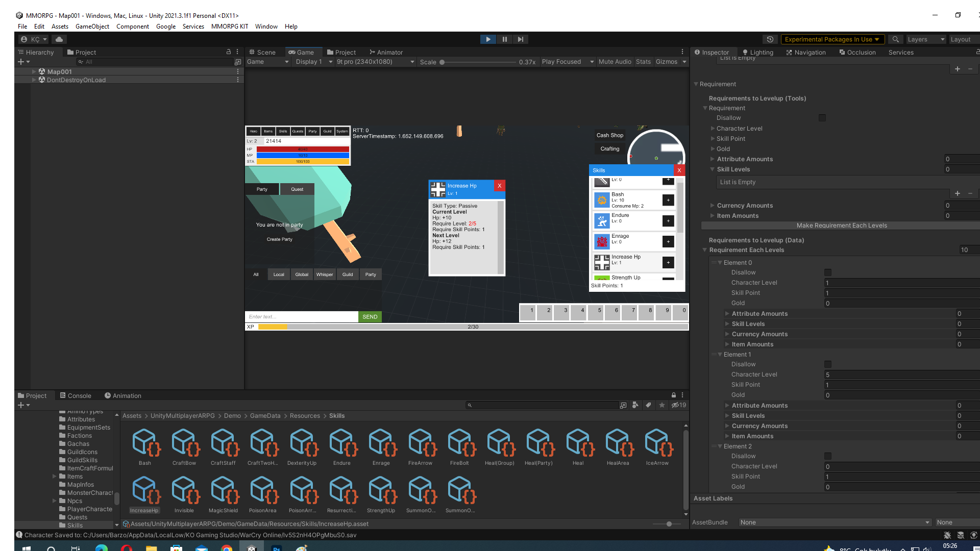Open Photoshop from the taskbar
Image resolution: width=980 pixels, height=551 pixels.
click(276, 548)
